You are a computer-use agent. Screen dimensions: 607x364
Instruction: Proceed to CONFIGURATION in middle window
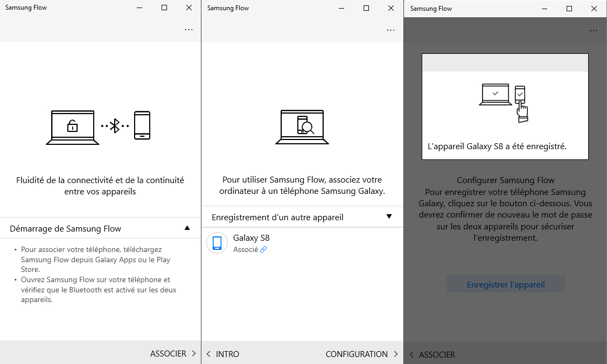[x=361, y=354]
